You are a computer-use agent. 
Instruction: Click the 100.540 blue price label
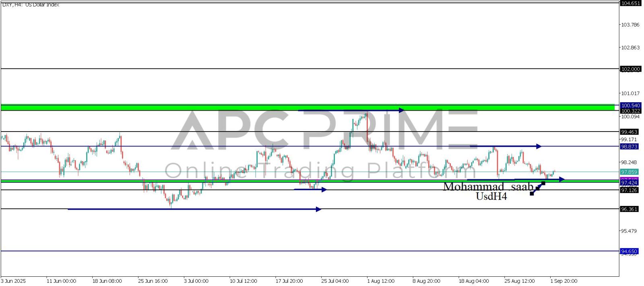point(630,105)
